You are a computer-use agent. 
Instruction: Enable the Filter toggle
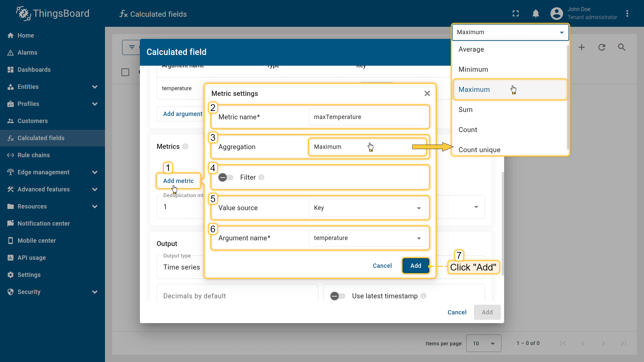(x=226, y=177)
